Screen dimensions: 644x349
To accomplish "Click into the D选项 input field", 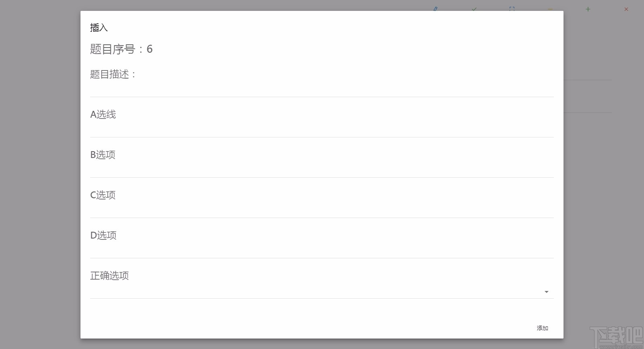I will point(322,251).
